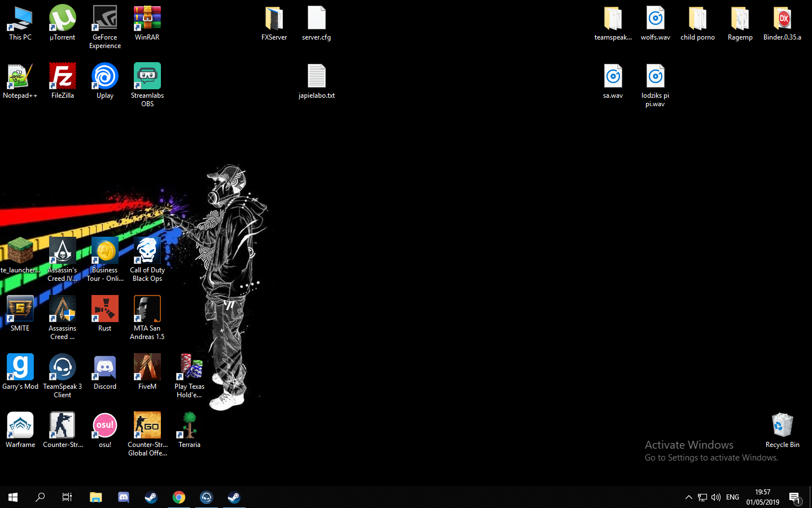The height and width of the screenshot is (508, 812).
Task: Select the FileZilla shortcut
Action: pos(63,81)
